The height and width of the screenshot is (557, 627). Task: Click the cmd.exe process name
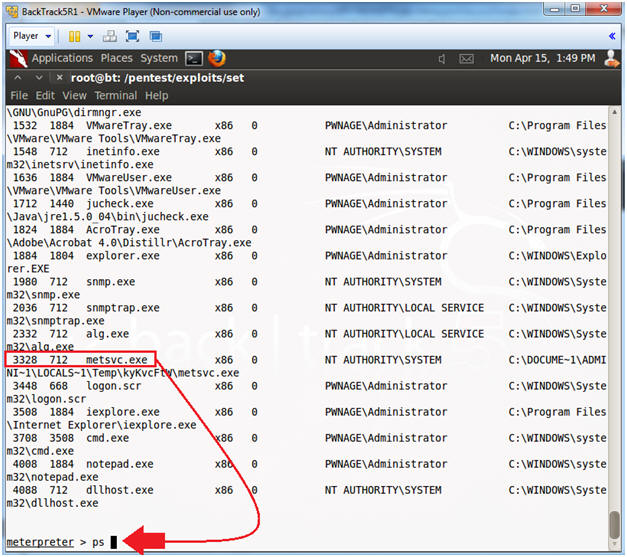[108, 438]
